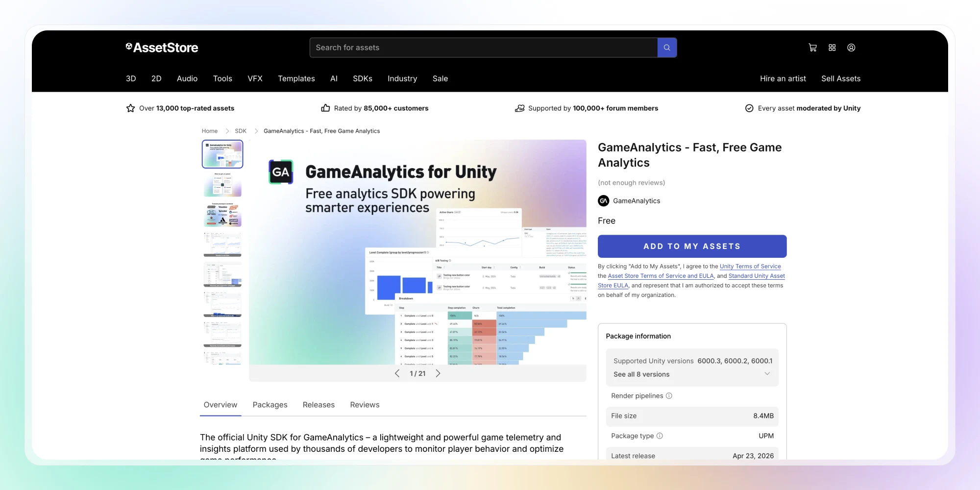Viewport: 980px width, 490px height.
Task: Open the shopping cart icon
Action: [812, 48]
